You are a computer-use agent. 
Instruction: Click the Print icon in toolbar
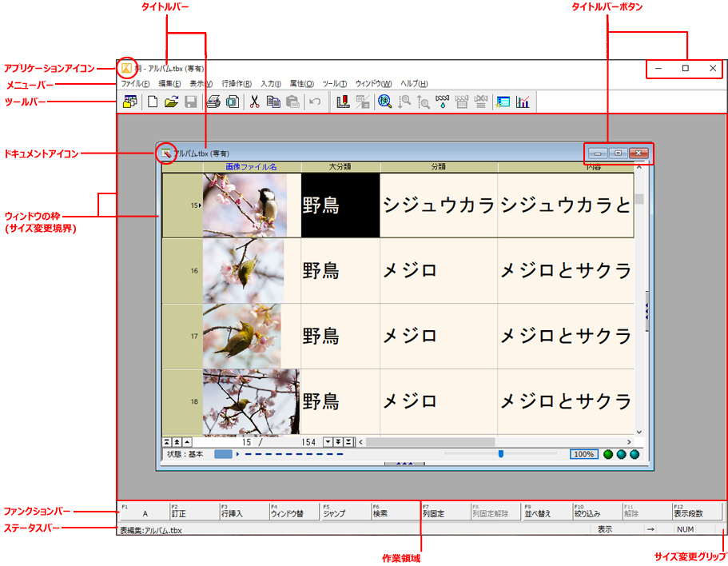(x=213, y=102)
